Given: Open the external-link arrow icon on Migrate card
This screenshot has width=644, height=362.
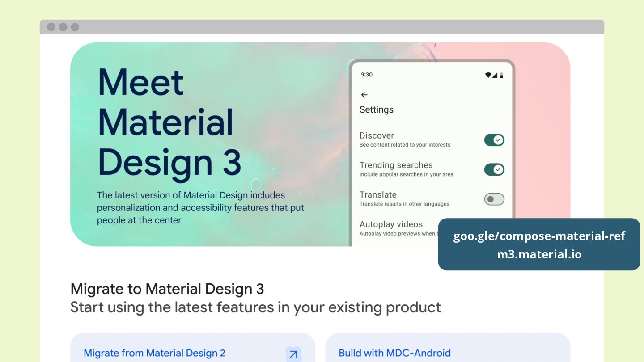Looking at the screenshot, I should point(293,354).
